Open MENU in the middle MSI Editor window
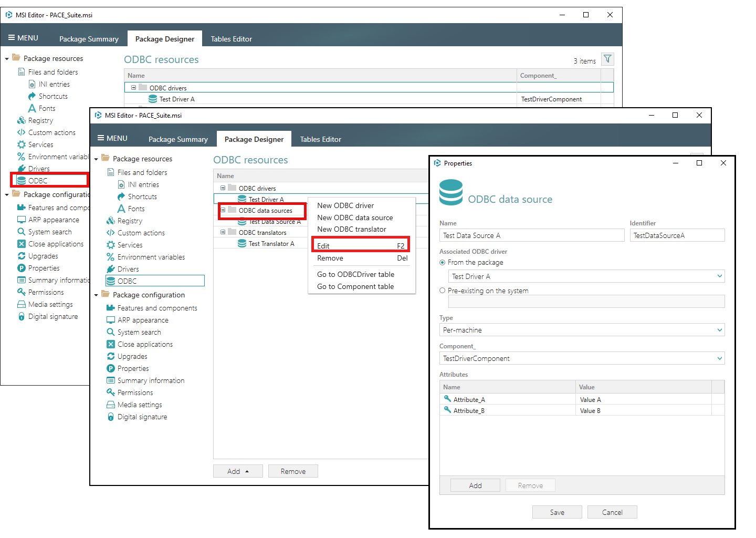The width and height of the screenshot is (756, 538). (113, 138)
